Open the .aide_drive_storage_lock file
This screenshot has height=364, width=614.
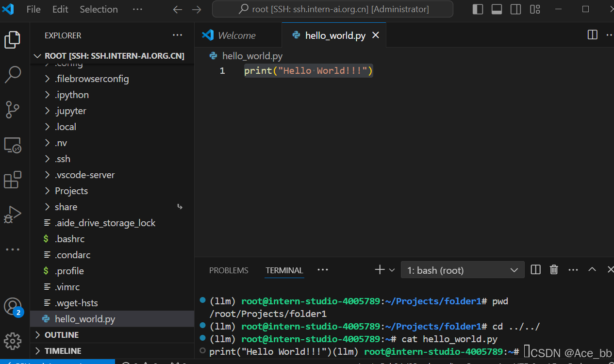click(112, 223)
